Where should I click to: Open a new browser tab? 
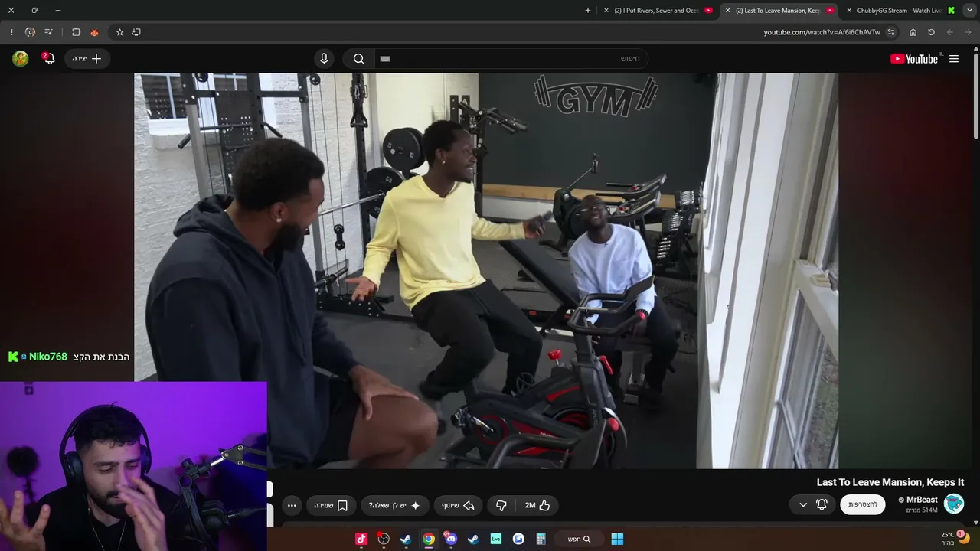coord(588,11)
